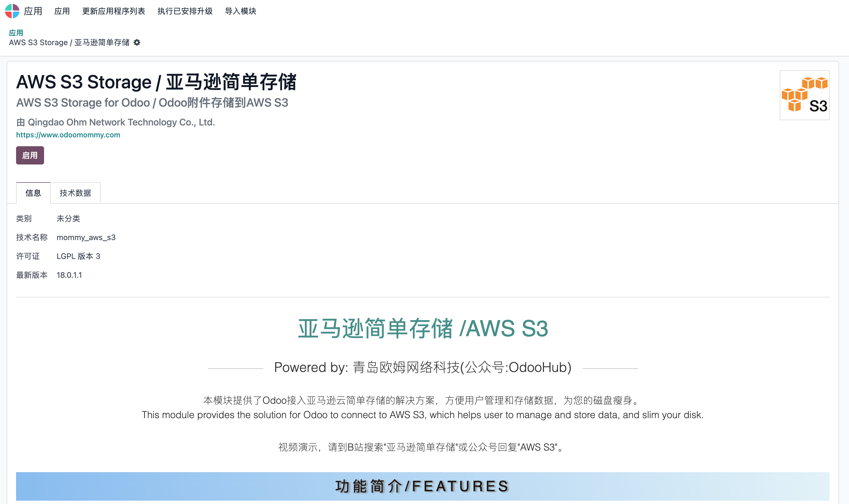
Task: Select the mommy_aws_s3 technical name text
Action: click(x=86, y=237)
